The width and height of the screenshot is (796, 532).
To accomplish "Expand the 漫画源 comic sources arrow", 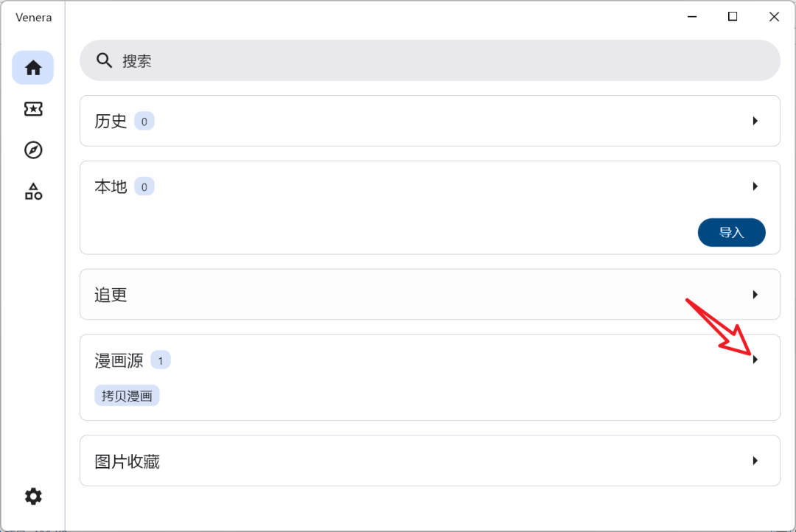I will click(x=755, y=360).
